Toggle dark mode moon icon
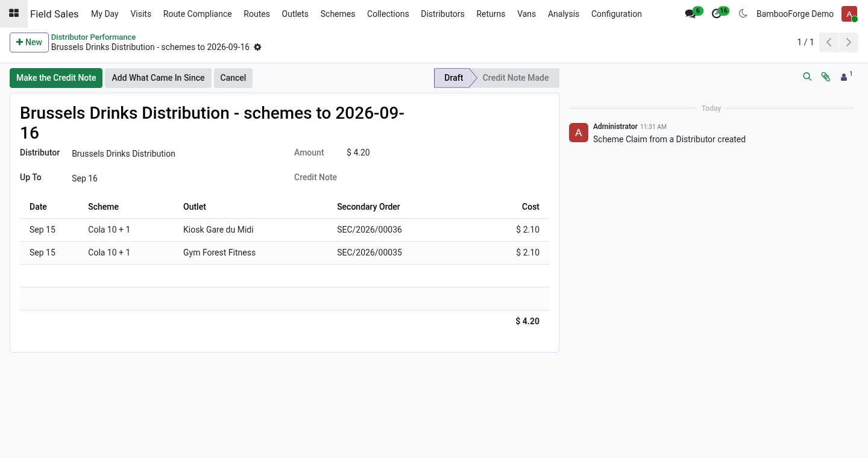The image size is (868, 458). click(743, 14)
